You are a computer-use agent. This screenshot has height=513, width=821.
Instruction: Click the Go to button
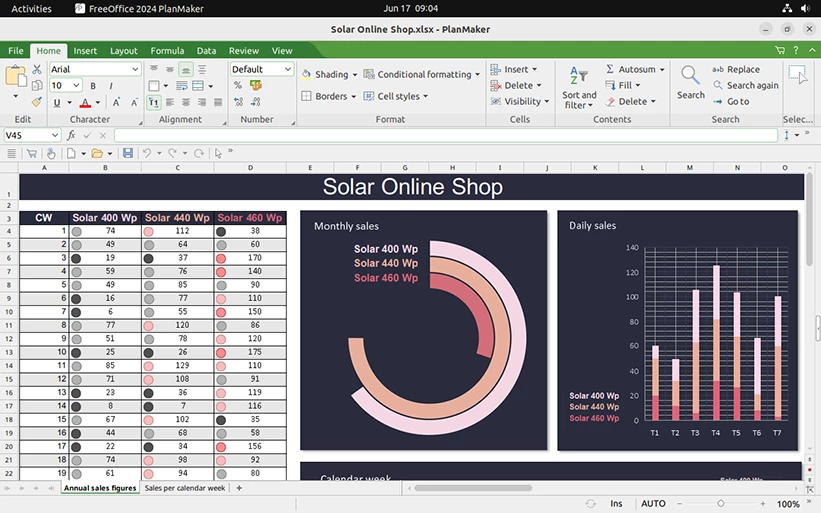(731, 102)
